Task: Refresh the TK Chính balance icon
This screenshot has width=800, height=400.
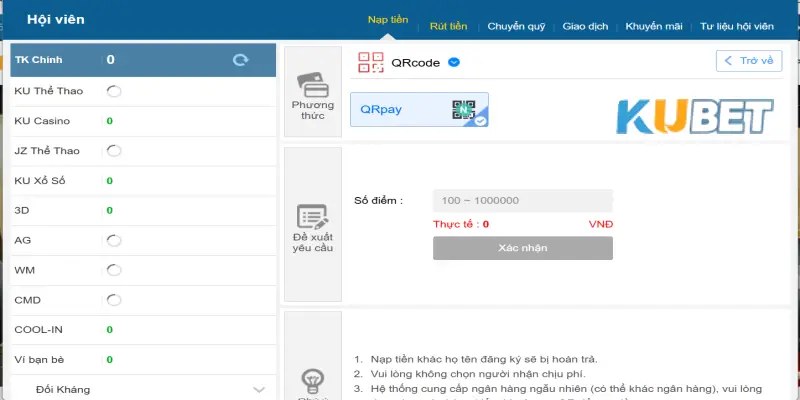Action: 240,60
